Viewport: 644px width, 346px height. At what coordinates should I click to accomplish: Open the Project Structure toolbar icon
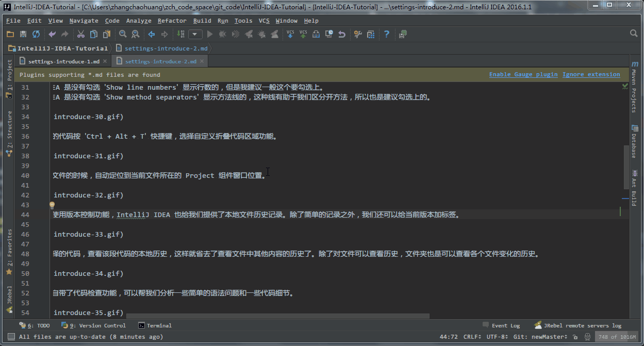pyautogui.click(x=371, y=34)
